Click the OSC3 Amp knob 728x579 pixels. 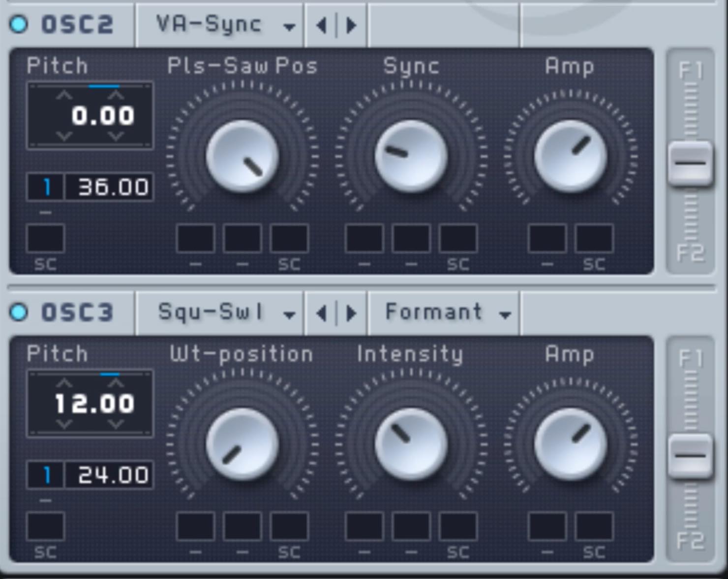point(570,444)
